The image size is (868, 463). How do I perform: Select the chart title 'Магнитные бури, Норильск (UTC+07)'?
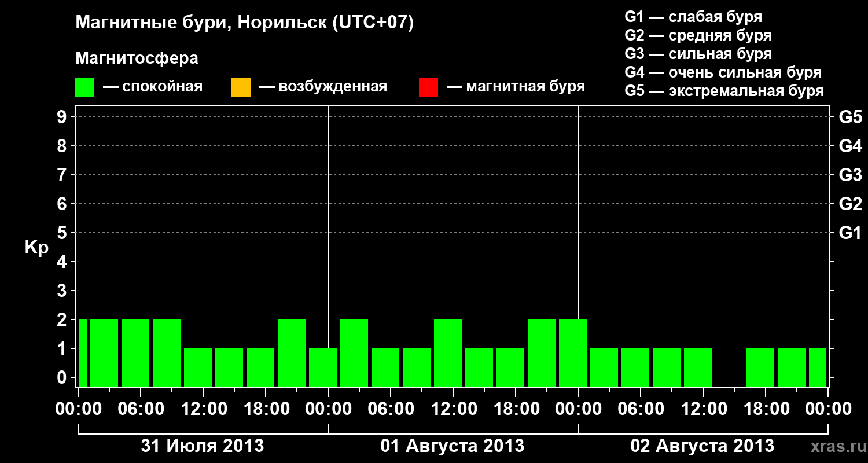click(x=245, y=23)
